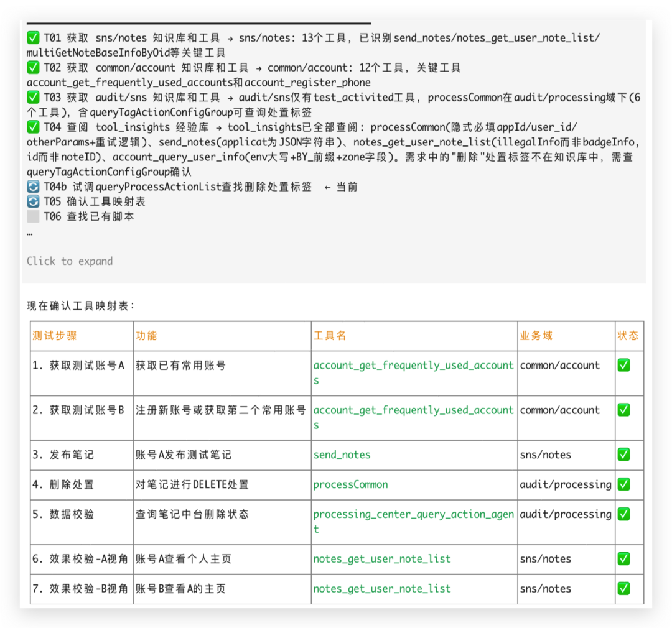Click the gray pending box beside T06
Viewport: 672px width, 628px height.
pos(33,216)
